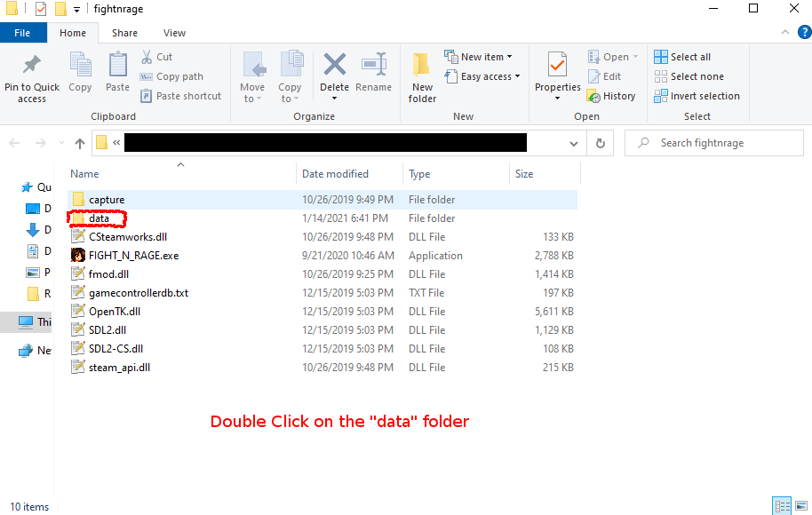Switch to the Home ribbon tab
812x515 pixels.
point(73,33)
